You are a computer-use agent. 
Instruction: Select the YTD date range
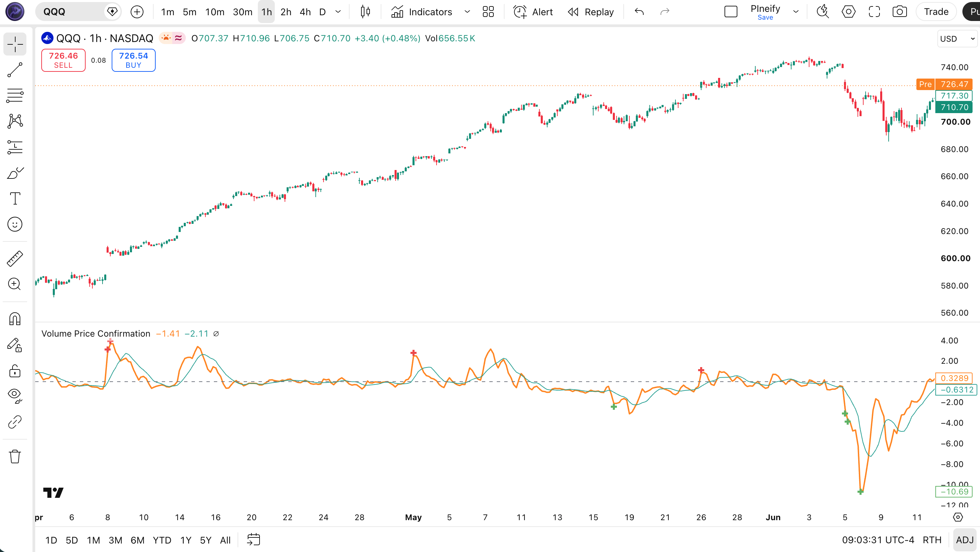(x=162, y=540)
